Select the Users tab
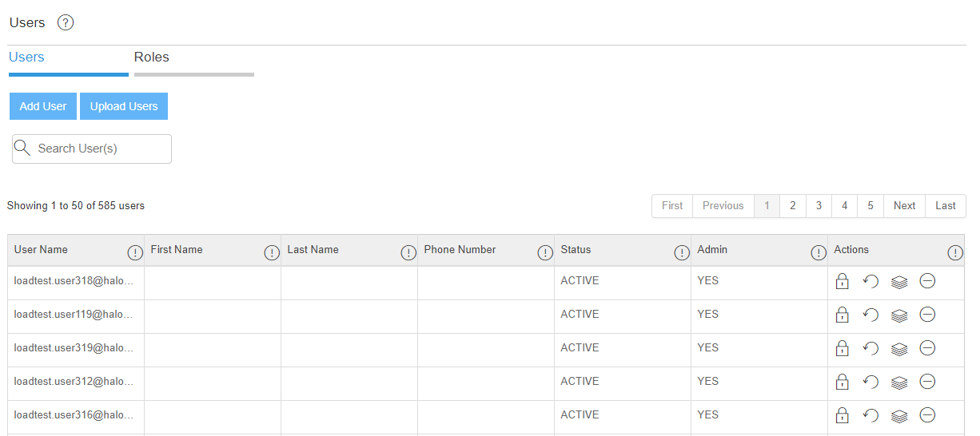980x436 pixels. (26, 57)
